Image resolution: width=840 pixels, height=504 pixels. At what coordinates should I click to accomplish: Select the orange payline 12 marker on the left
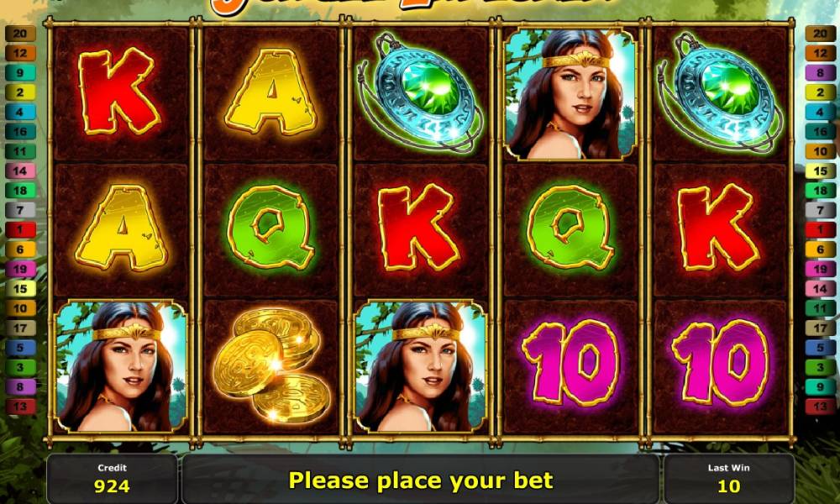coord(20,53)
